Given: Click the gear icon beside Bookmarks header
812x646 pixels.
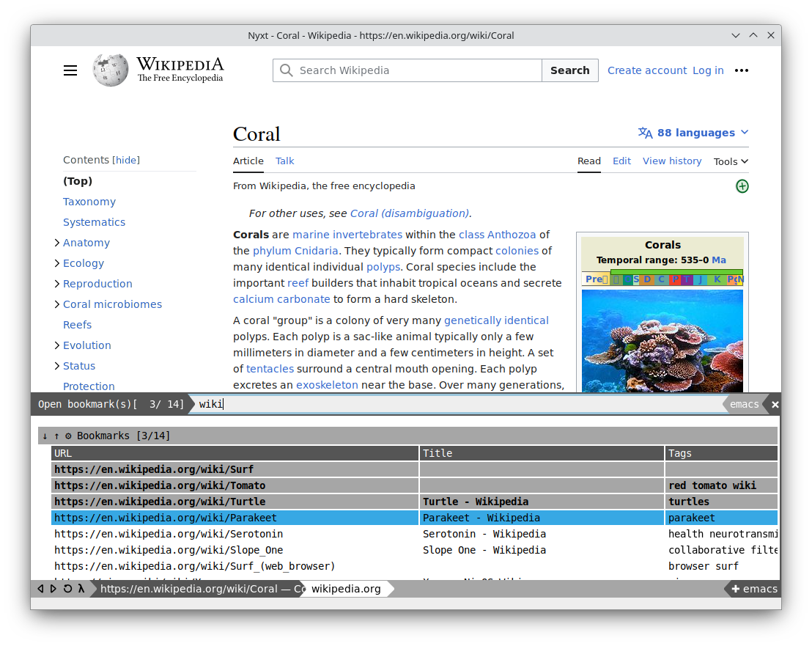Looking at the screenshot, I should coord(68,436).
